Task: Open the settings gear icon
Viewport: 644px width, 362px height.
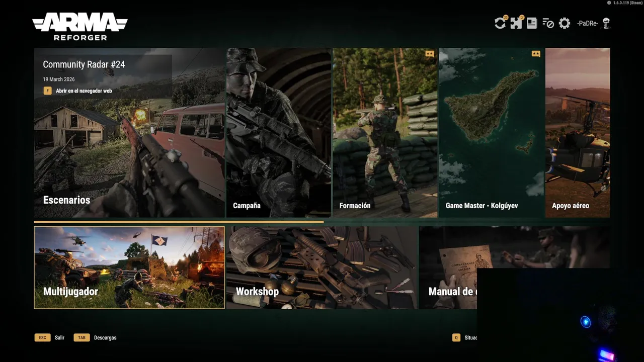Action: (565, 23)
